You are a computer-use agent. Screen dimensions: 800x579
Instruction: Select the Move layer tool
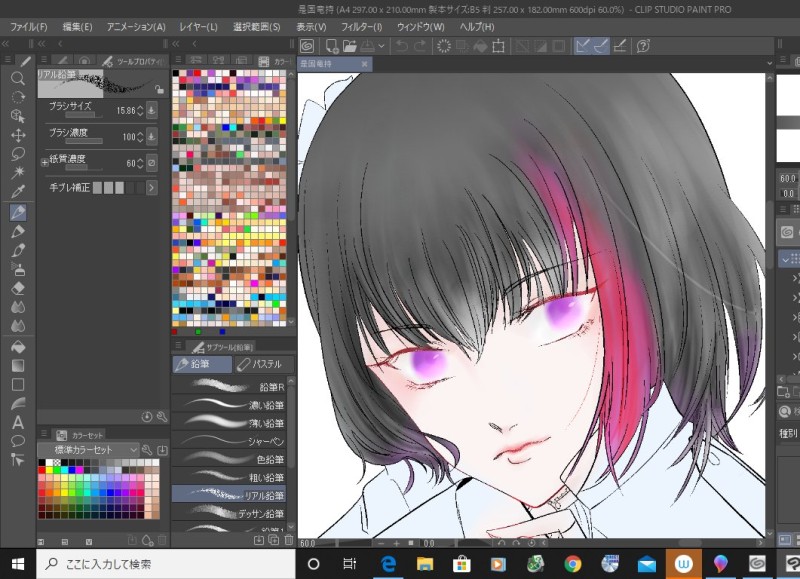tap(18, 135)
